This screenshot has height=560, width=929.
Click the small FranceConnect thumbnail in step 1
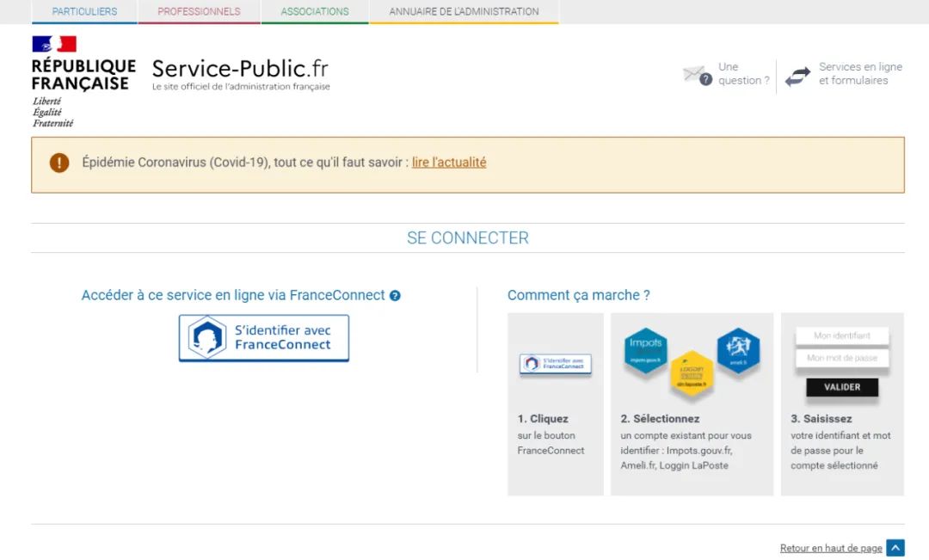[555, 364]
